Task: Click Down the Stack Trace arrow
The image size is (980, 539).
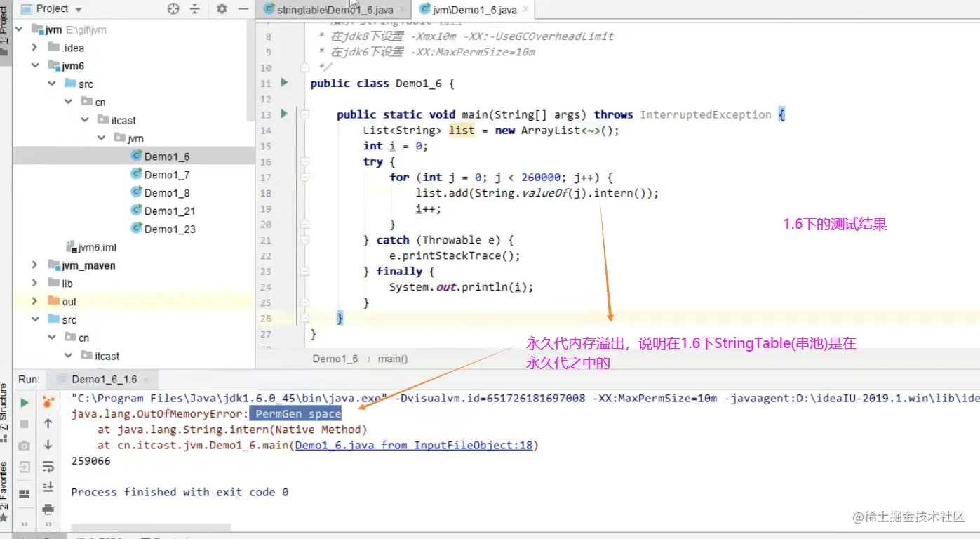Action: pos(48,444)
